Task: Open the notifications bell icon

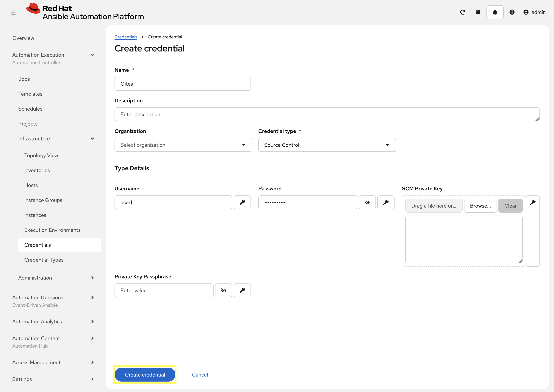Action: 495,12
